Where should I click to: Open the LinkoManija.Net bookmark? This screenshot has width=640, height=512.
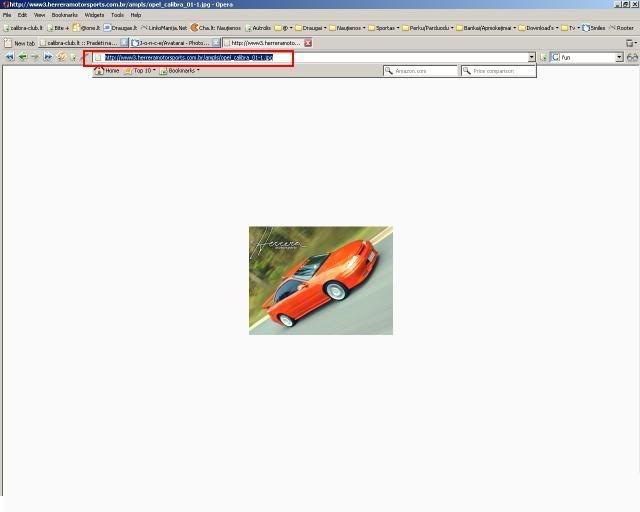click(164, 28)
